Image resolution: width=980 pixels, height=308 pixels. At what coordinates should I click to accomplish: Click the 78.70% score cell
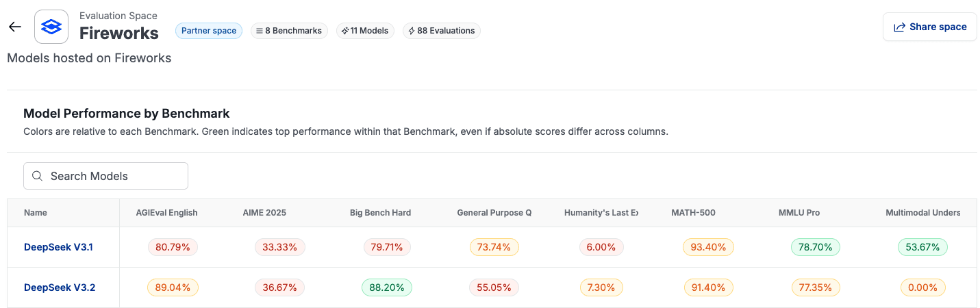(815, 247)
